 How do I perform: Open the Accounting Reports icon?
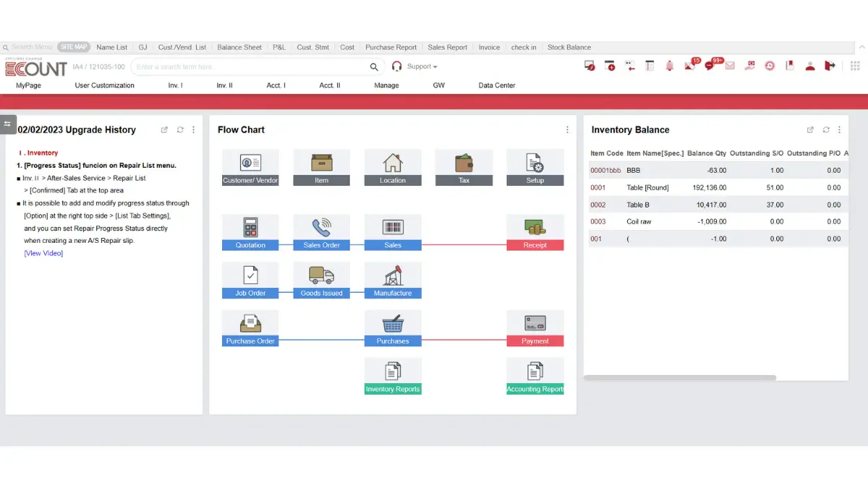coord(535,376)
